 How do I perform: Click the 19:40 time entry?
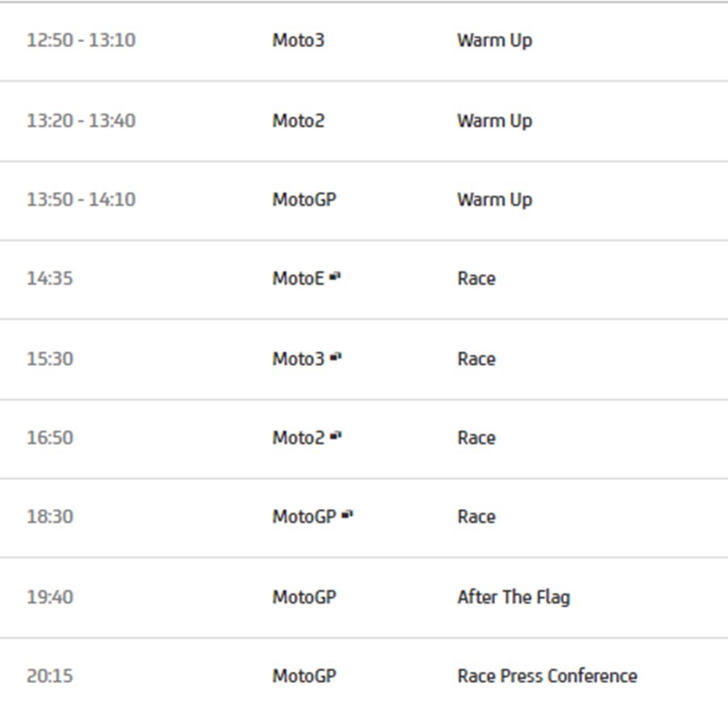pyautogui.click(x=50, y=597)
